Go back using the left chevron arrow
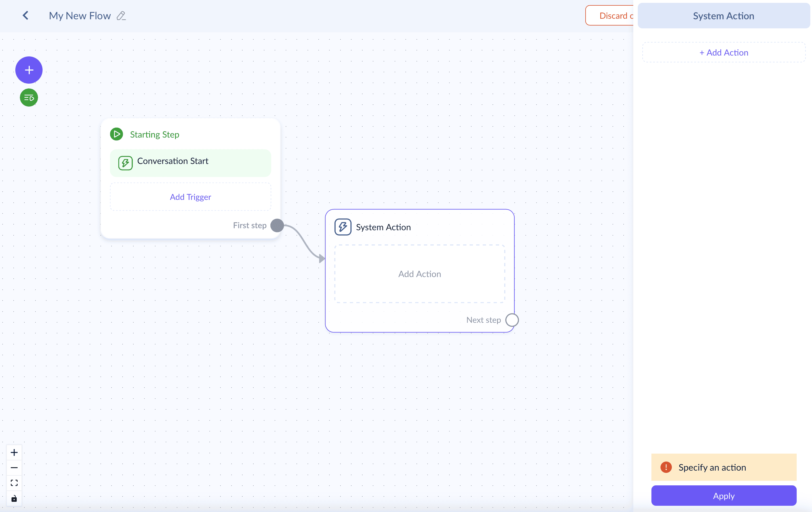 click(x=26, y=16)
